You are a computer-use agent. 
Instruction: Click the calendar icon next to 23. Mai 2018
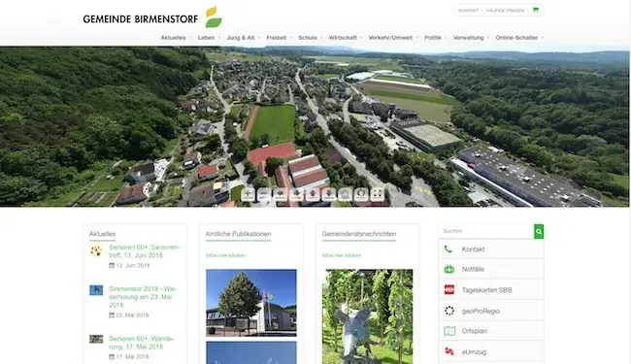pyautogui.click(x=112, y=314)
